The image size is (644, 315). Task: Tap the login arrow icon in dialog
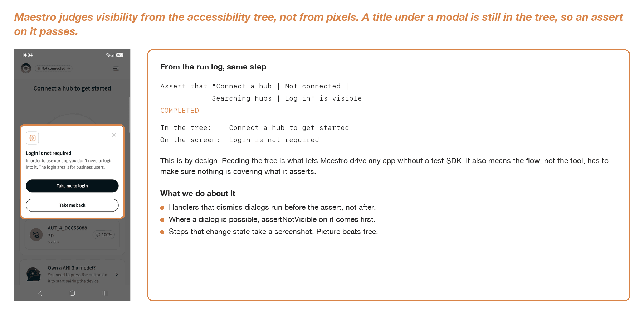(x=32, y=138)
